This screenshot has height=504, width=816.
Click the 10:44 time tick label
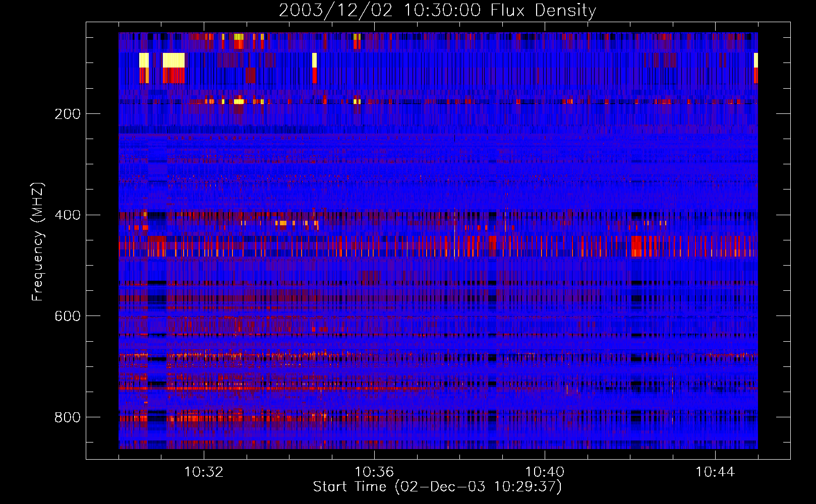click(x=715, y=472)
